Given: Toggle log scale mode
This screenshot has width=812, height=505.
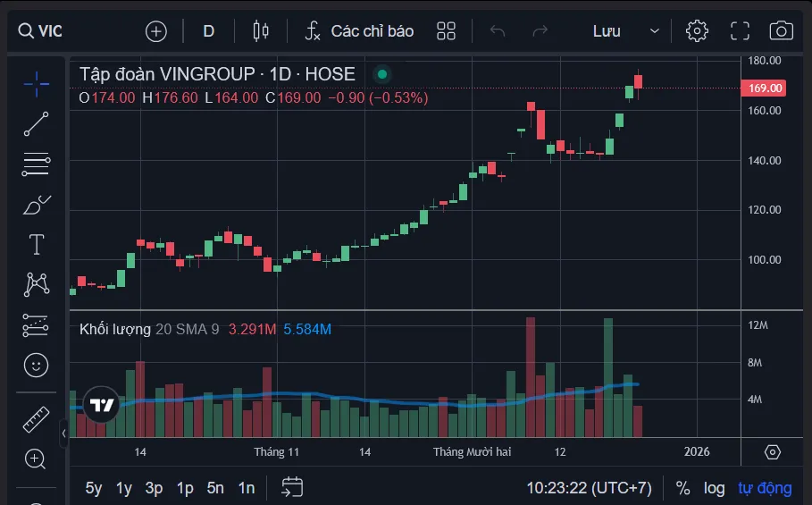Looking at the screenshot, I should [x=714, y=488].
